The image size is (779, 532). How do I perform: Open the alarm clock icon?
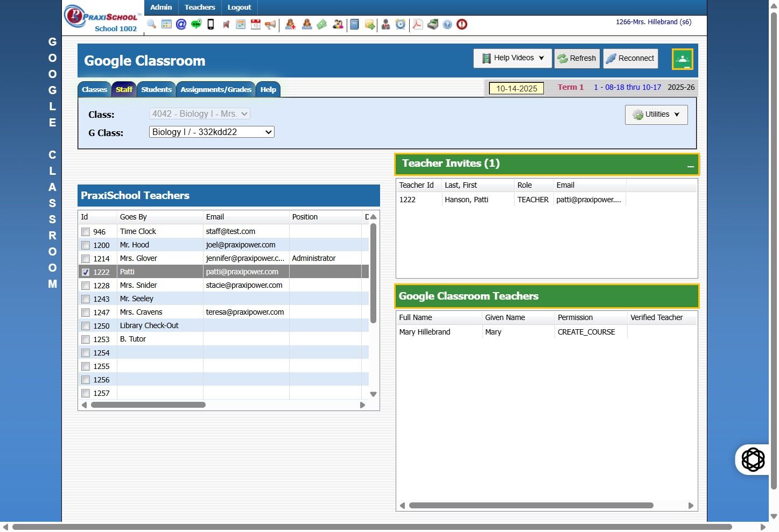click(401, 24)
